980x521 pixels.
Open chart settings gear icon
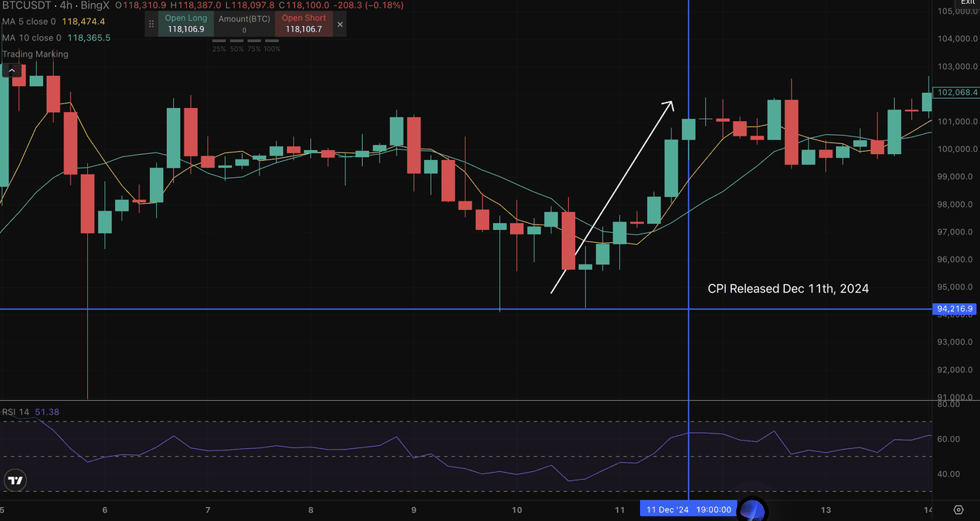(x=959, y=510)
